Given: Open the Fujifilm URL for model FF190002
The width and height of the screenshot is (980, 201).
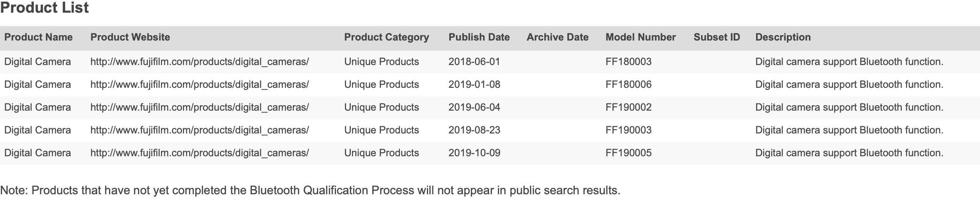Looking at the screenshot, I should pyautogui.click(x=199, y=107).
